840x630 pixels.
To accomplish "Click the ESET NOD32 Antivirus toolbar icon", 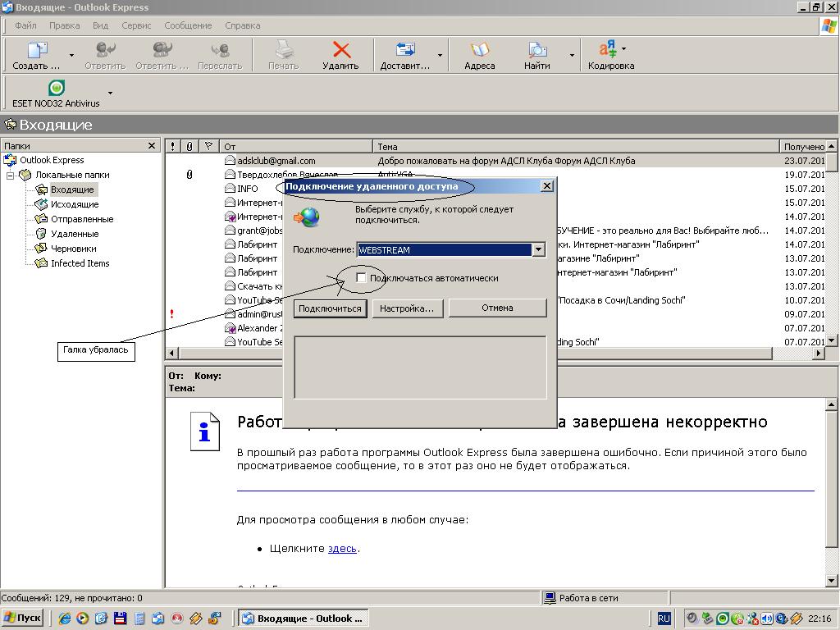I will click(x=56, y=89).
